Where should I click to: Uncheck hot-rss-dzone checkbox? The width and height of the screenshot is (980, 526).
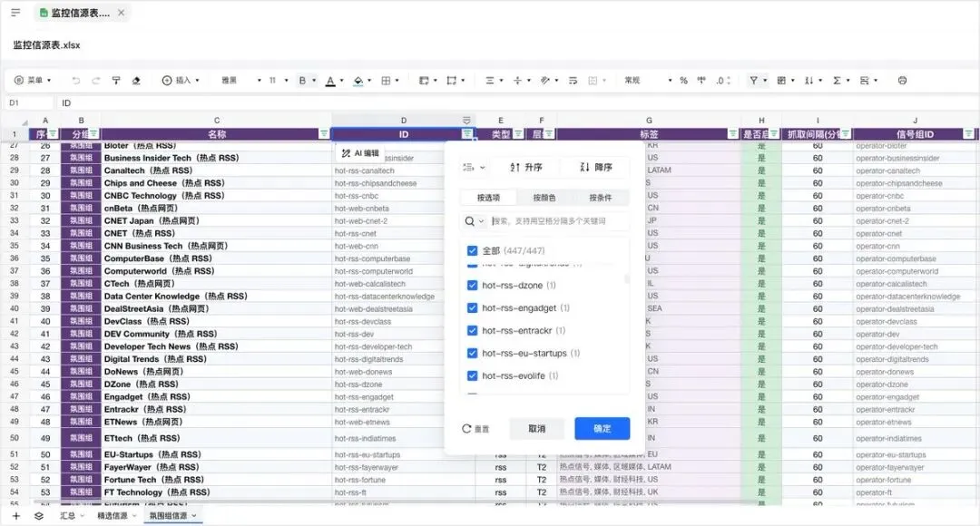click(473, 285)
